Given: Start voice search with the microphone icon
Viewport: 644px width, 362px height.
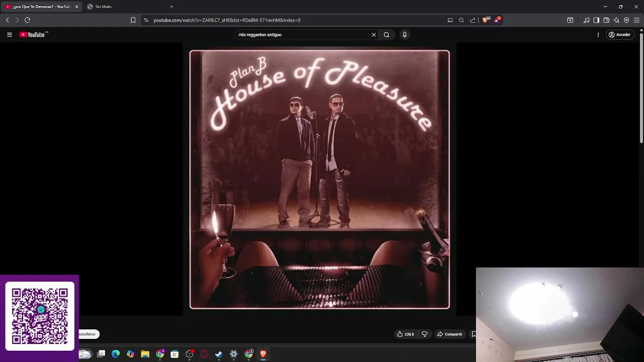Looking at the screenshot, I should click(x=405, y=35).
